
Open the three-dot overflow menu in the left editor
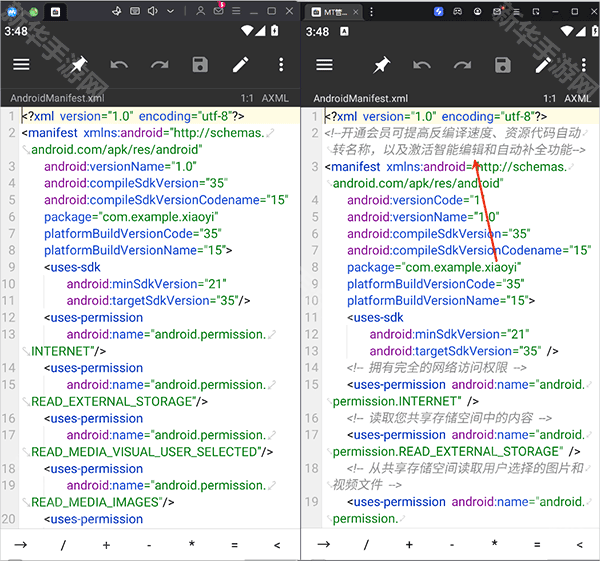(x=281, y=65)
